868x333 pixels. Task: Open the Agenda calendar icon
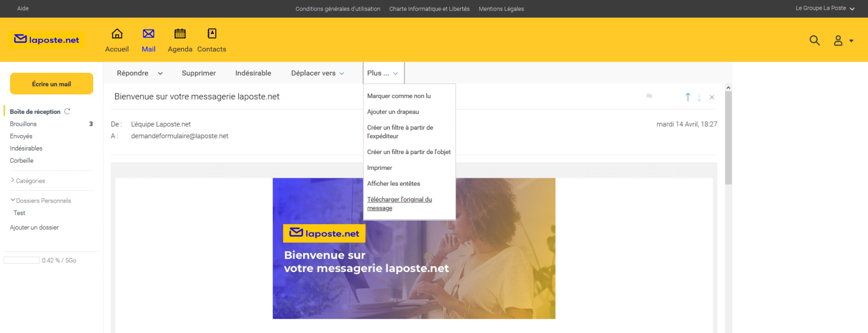coord(180,34)
